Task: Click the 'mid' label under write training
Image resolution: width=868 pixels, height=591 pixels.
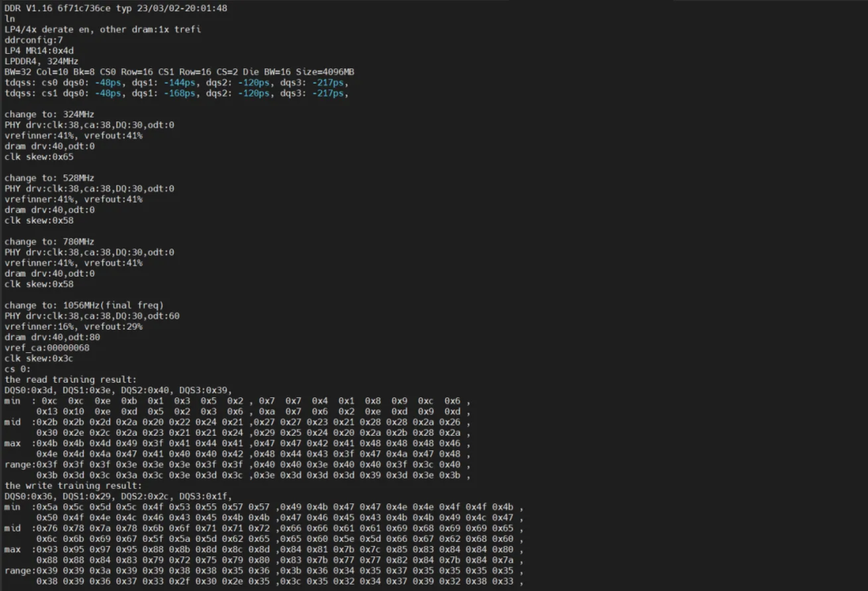Action: (12, 528)
